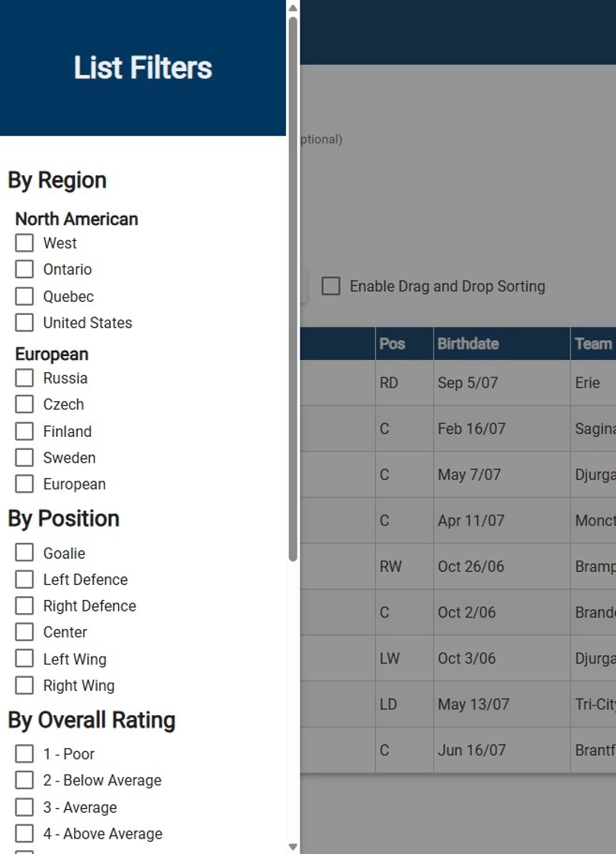
Task: Toggle the Russia filter checkbox
Action: click(24, 378)
